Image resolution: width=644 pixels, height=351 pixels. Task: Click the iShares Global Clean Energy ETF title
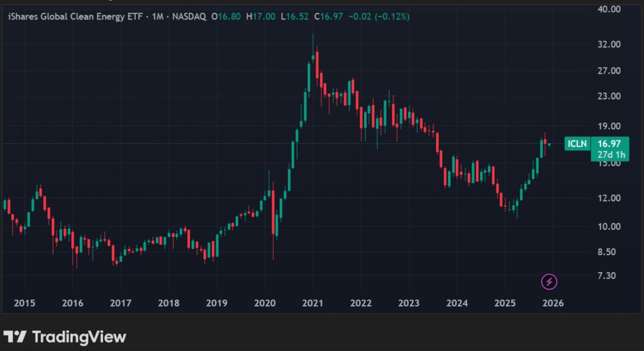coord(75,16)
